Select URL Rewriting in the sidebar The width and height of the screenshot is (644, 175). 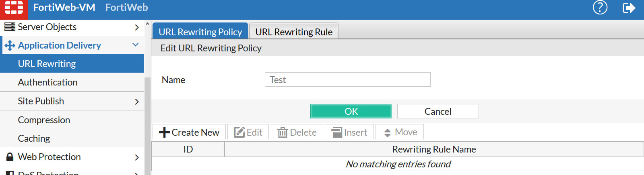[72, 63]
